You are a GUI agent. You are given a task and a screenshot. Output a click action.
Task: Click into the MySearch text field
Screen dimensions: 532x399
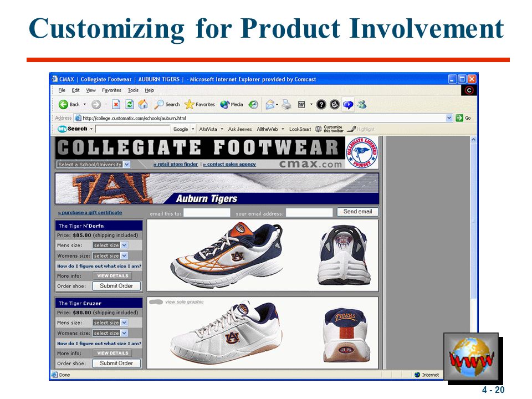click(132, 129)
